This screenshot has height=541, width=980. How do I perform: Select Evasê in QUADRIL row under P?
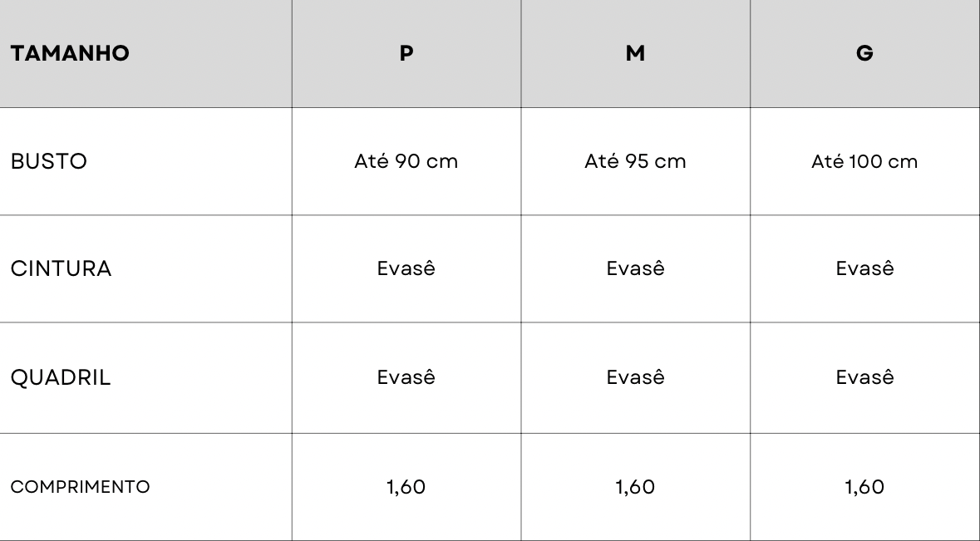click(x=406, y=378)
